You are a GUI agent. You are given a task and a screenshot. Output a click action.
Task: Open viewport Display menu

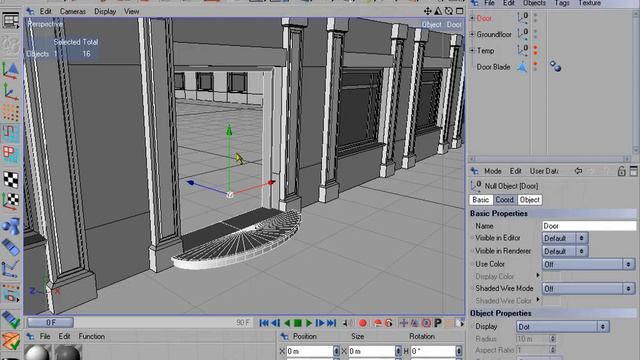[x=105, y=11]
